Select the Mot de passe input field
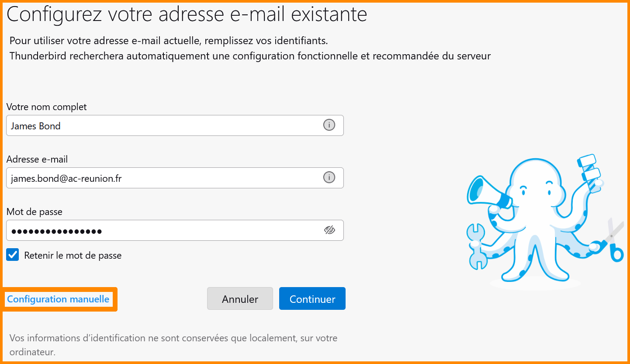 (x=162, y=230)
